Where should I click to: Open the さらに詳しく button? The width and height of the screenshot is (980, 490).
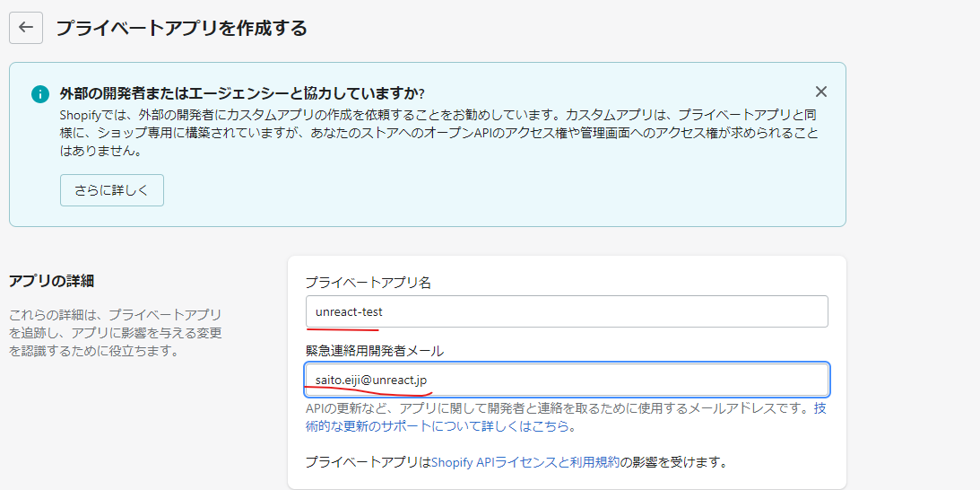112,190
